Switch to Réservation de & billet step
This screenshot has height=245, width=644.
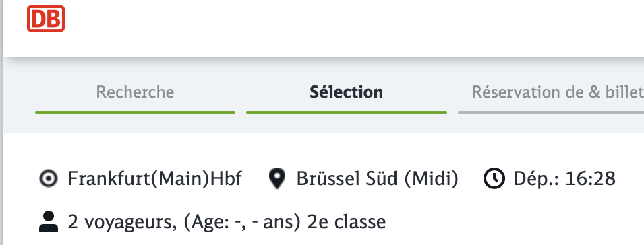click(557, 92)
